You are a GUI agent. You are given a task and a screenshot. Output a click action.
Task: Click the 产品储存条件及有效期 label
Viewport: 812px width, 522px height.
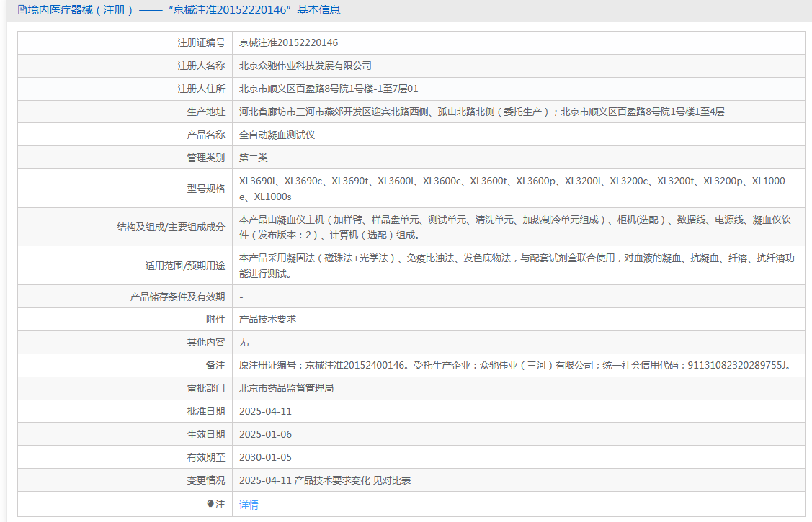[x=177, y=297]
